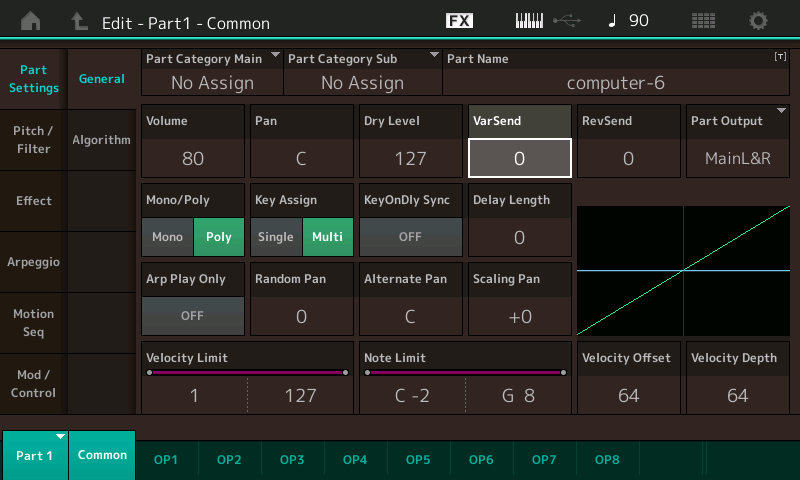Set the part to Mono mode
The width and height of the screenshot is (800, 480).
click(x=167, y=237)
